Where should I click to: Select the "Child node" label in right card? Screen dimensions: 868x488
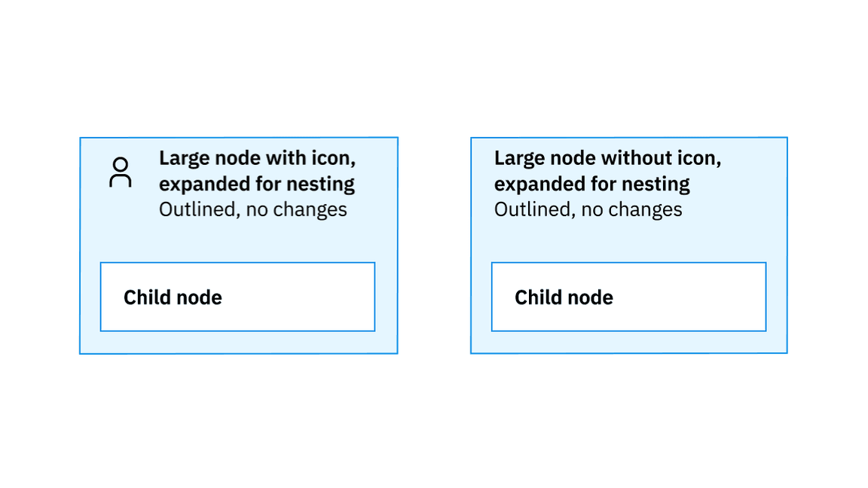point(564,297)
